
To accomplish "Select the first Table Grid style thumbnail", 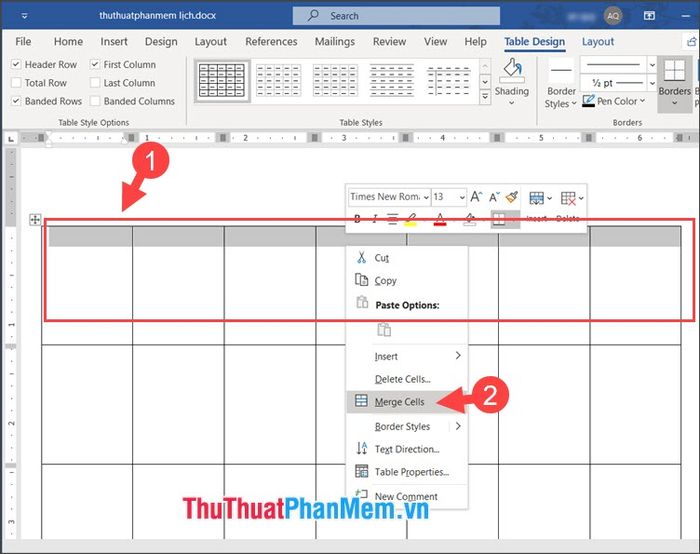I will coord(222,81).
